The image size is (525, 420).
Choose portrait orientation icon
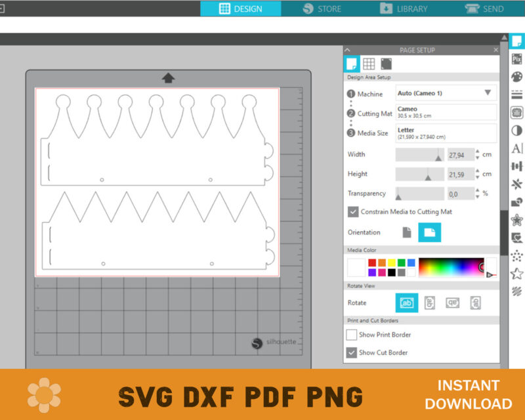coord(407,232)
